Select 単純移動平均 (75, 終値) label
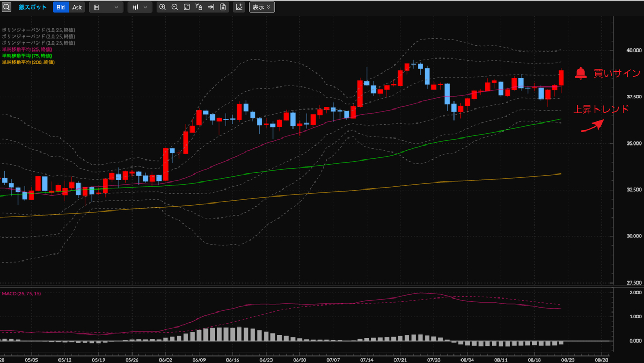 click(x=27, y=56)
